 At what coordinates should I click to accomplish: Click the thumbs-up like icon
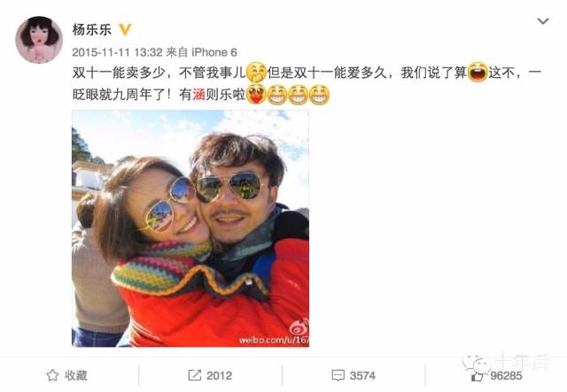(477, 376)
